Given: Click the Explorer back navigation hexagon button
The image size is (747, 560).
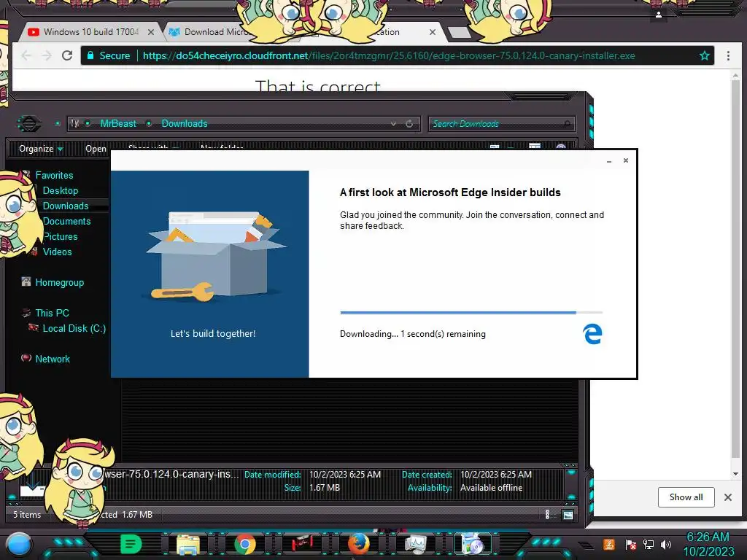Looking at the screenshot, I should pos(29,124).
